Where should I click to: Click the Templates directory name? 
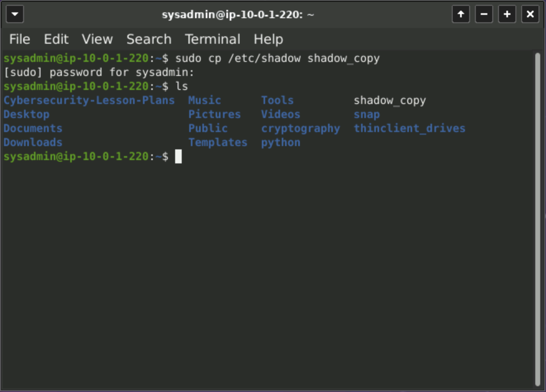pyautogui.click(x=218, y=142)
